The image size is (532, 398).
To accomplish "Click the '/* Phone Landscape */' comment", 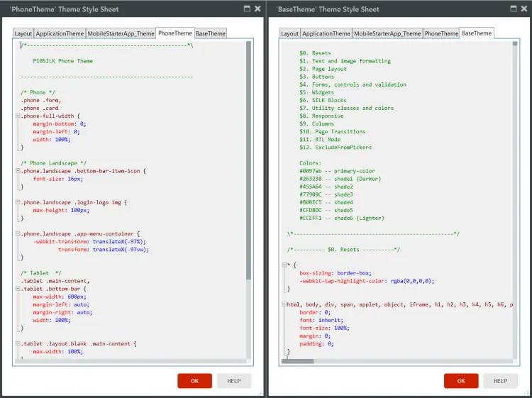I will [54, 163].
